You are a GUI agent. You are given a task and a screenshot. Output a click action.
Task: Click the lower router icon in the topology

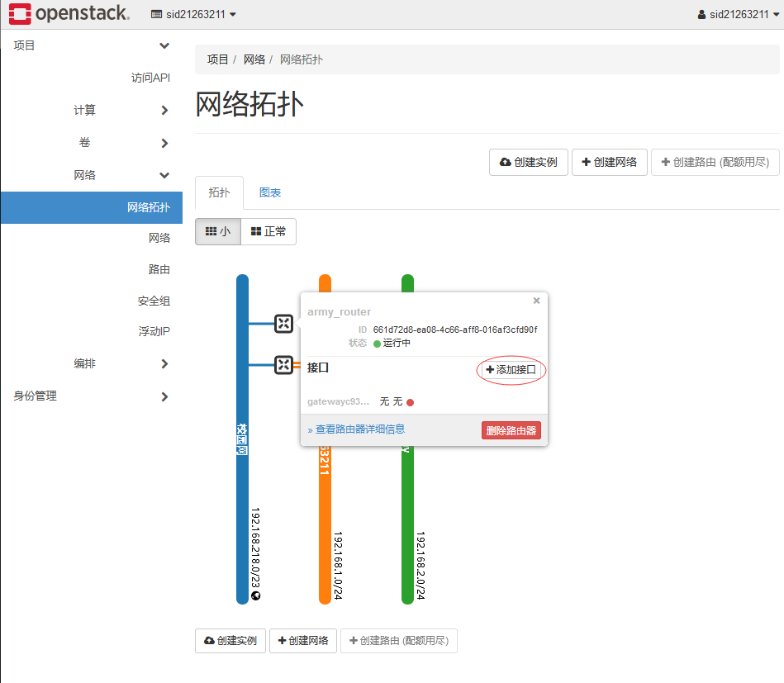(283, 365)
